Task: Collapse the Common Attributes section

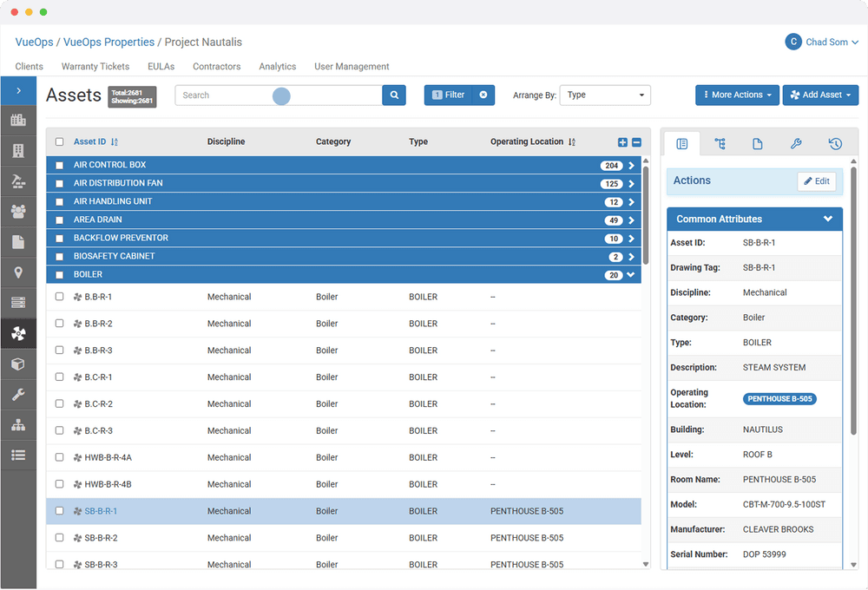Action: click(x=830, y=219)
